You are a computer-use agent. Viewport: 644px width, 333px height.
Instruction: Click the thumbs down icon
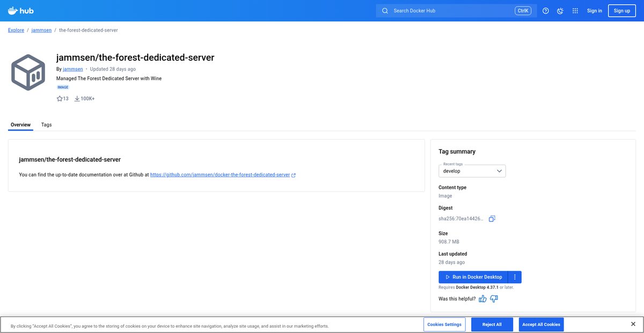494,299
